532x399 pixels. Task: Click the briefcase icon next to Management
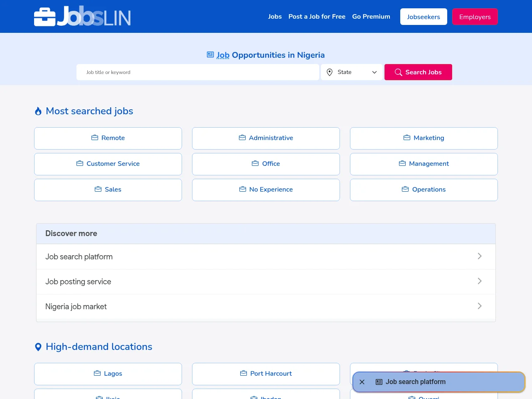coord(402,163)
